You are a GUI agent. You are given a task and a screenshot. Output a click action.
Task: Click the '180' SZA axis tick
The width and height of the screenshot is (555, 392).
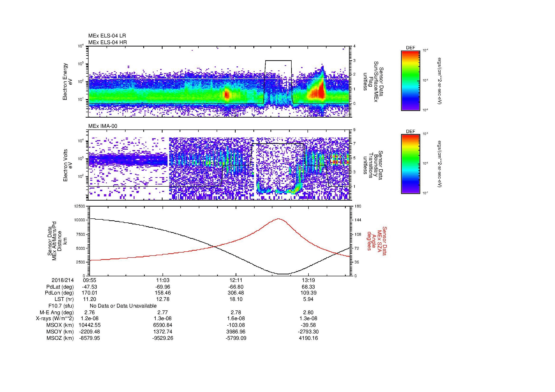[x=358, y=206]
